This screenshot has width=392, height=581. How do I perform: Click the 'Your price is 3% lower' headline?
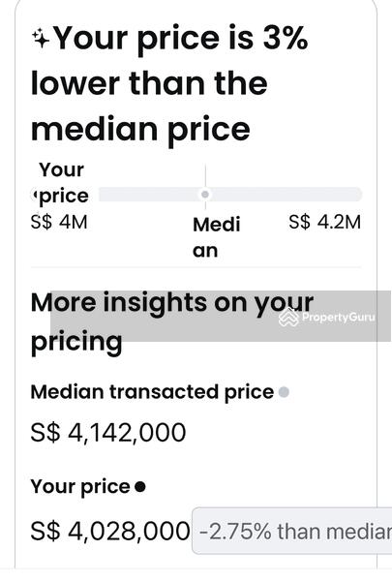[x=169, y=83]
